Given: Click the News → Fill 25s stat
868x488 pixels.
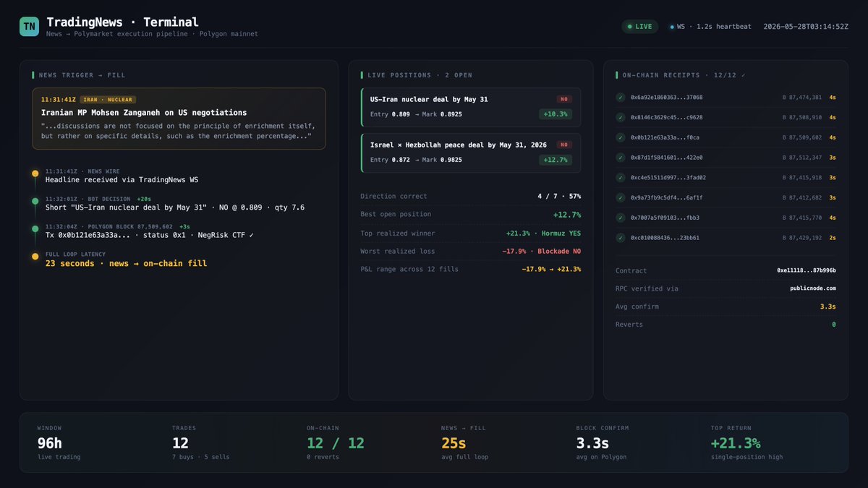Looking at the screenshot, I should tap(464, 442).
